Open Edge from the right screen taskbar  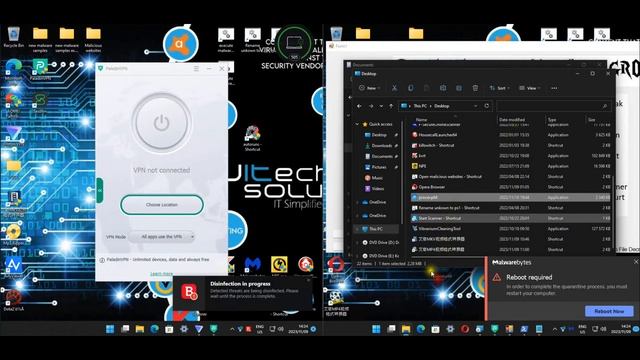pyautogui.click(x=420, y=329)
